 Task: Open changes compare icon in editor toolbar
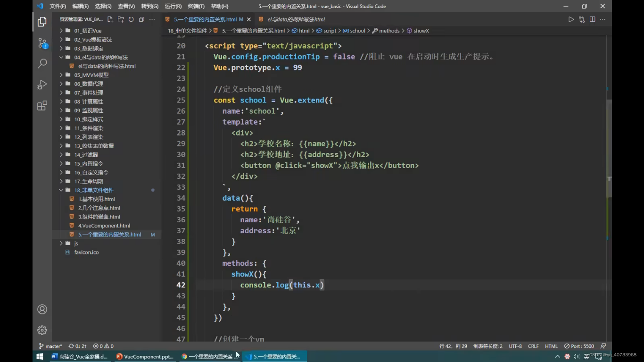coord(582,19)
